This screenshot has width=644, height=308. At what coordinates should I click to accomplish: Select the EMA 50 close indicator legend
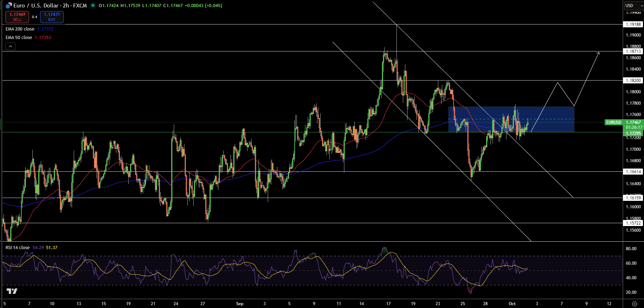tap(19, 38)
